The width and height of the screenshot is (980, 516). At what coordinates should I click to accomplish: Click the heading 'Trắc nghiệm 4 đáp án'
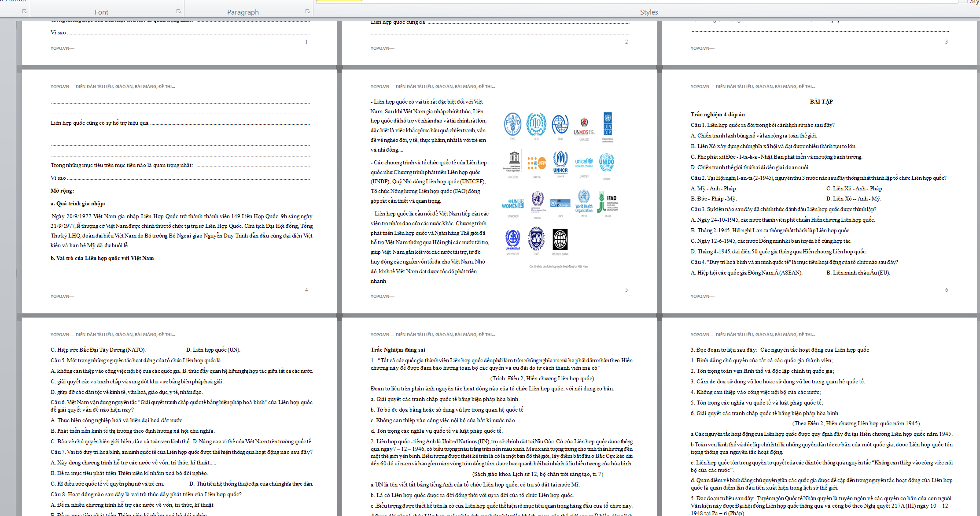[718, 115]
